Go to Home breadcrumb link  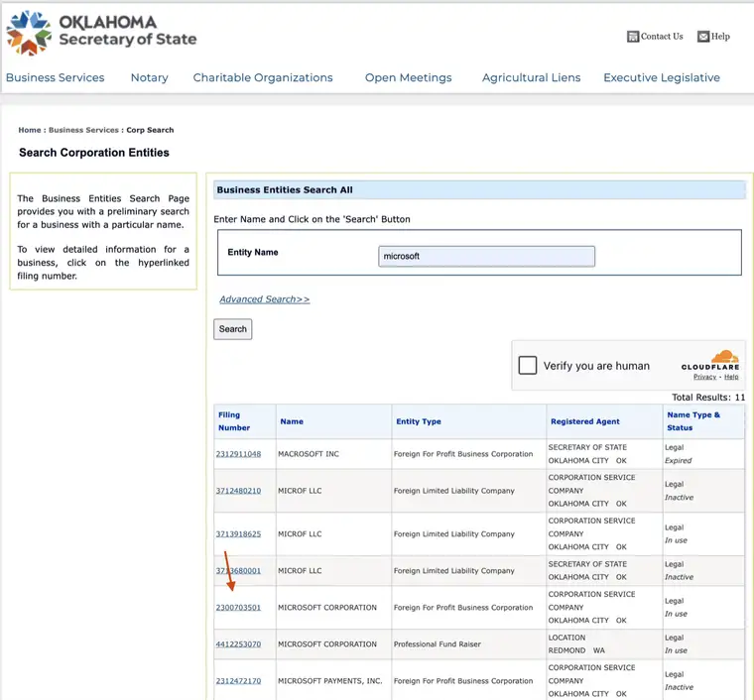click(x=30, y=130)
